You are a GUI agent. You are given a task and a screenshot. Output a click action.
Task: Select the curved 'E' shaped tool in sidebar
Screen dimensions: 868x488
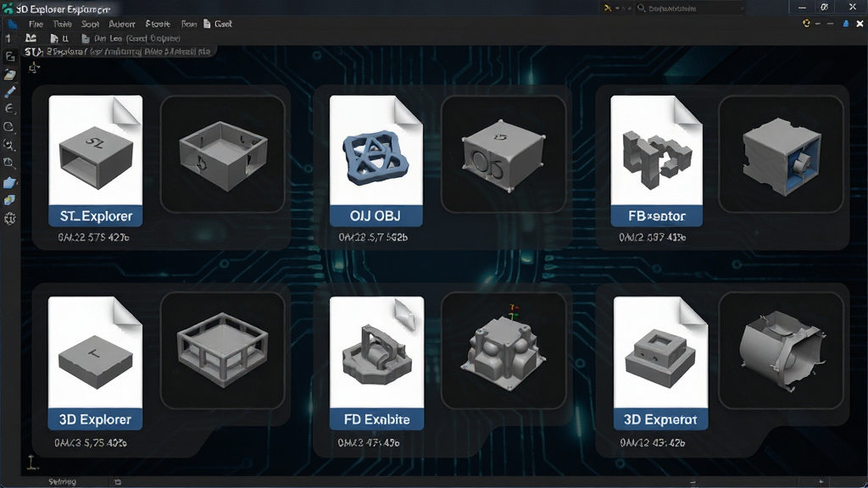[x=9, y=109]
